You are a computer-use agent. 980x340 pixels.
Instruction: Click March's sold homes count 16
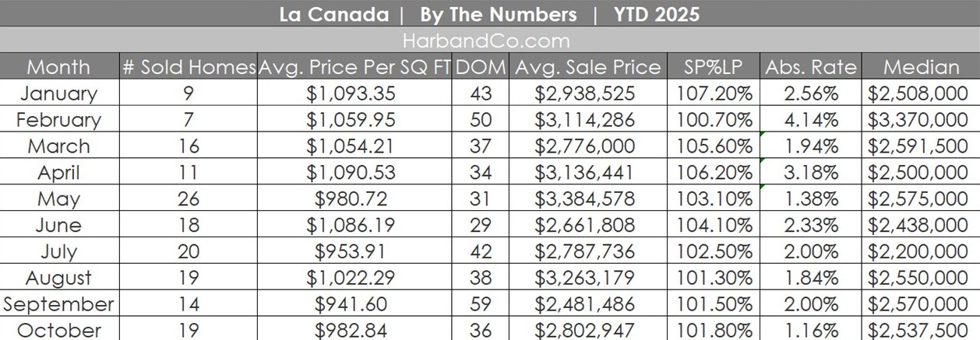(x=189, y=146)
